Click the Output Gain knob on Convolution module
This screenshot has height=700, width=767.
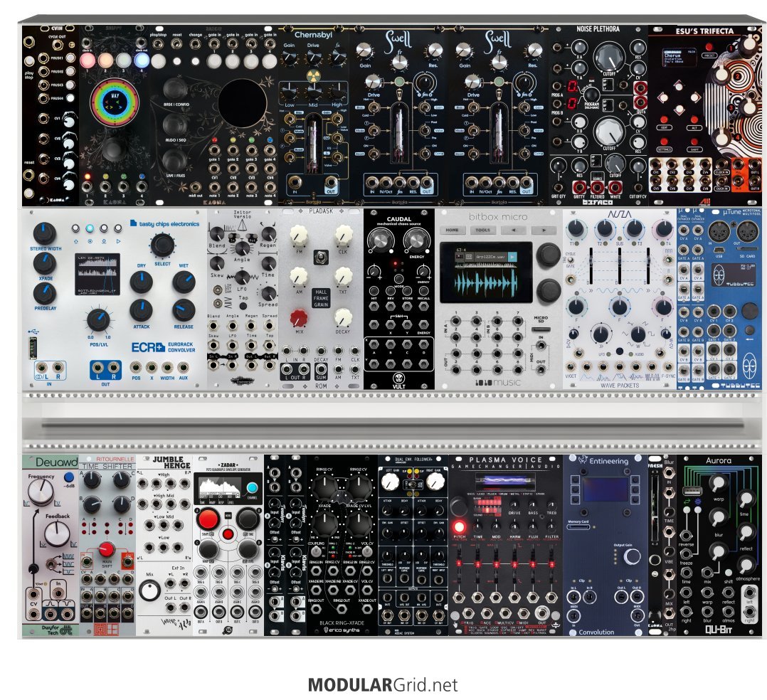pyautogui.click(x=631, y=556)
